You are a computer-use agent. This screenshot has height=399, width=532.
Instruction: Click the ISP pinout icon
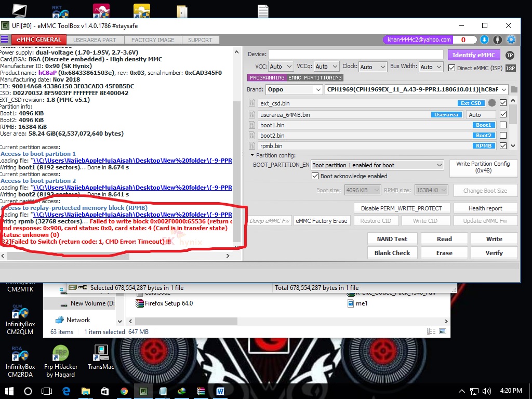511,68
